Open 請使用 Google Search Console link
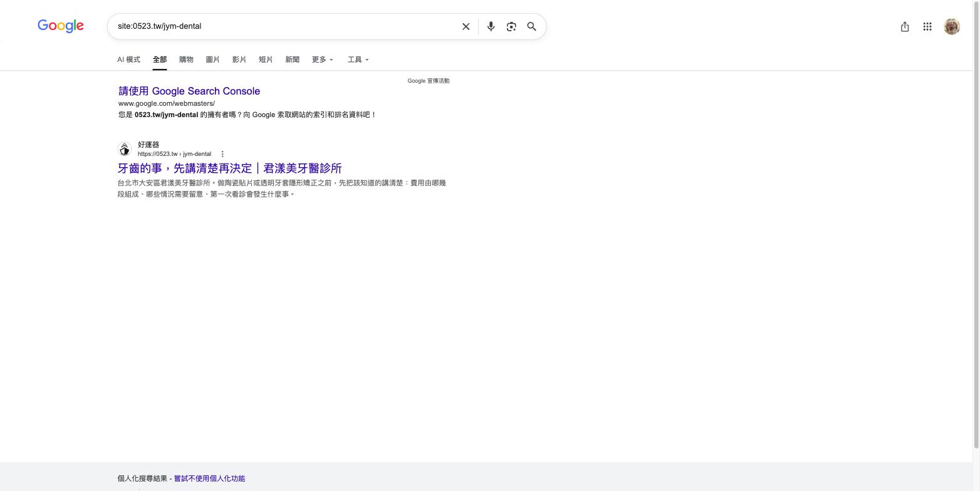 [189, 91]
